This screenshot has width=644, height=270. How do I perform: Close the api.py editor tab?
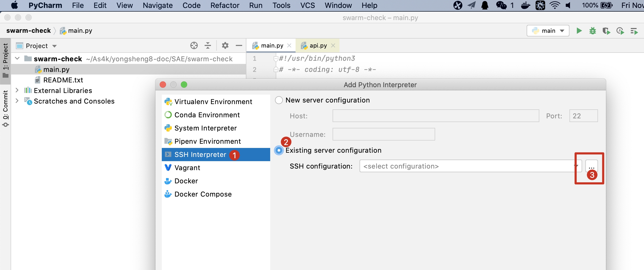coord(333,45)
